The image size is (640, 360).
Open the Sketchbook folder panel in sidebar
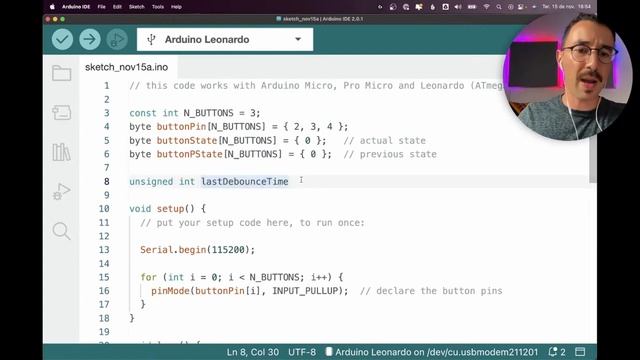[62, 73]
